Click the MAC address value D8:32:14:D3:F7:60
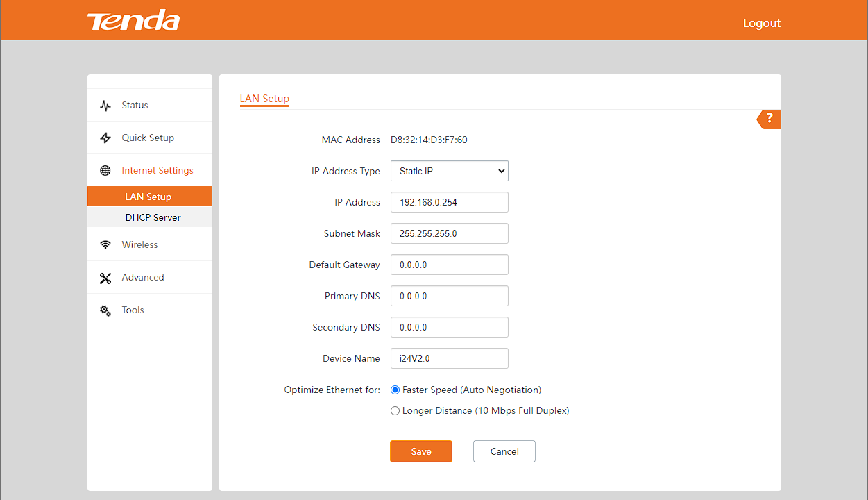Screen dimensions: 868x500 click(429, 140)
